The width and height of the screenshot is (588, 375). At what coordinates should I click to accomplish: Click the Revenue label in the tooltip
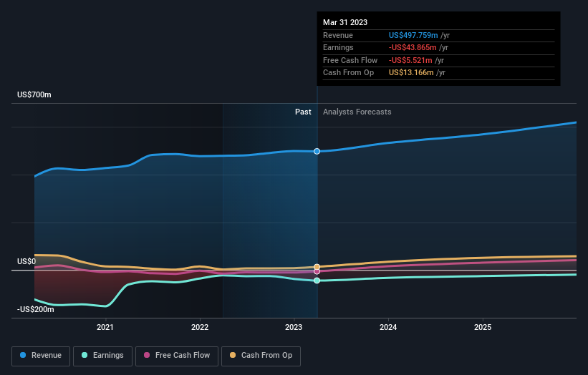[338, 36]
